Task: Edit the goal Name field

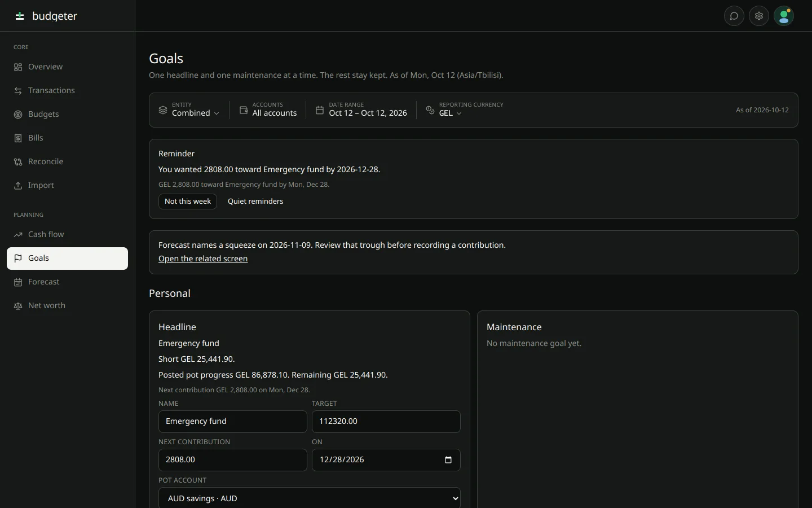Action: (x=233, y=422)
